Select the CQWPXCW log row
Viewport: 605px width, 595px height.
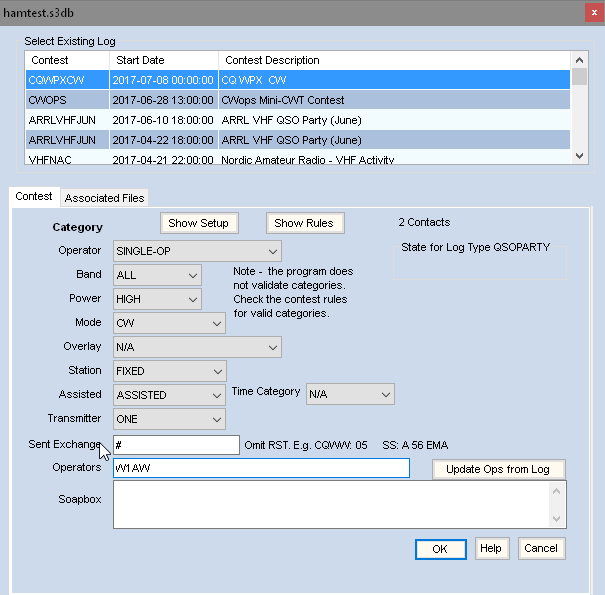(x=297, y=80)
